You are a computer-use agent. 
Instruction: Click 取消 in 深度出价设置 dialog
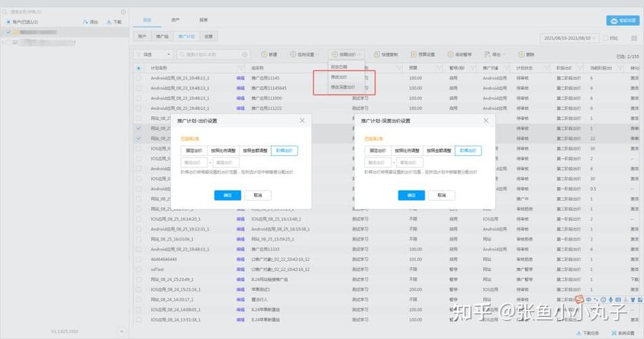click(442, 195)
